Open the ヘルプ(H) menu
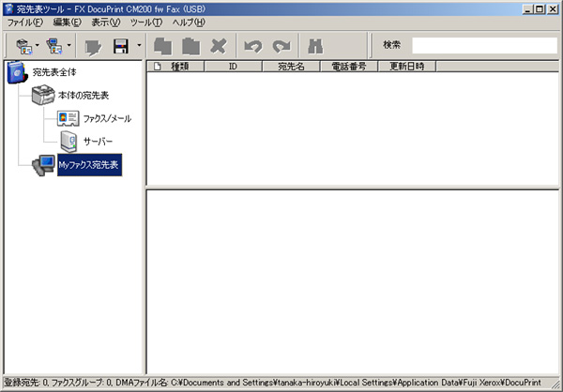Viewport: 563px width, 392px height. click(188, 22)
